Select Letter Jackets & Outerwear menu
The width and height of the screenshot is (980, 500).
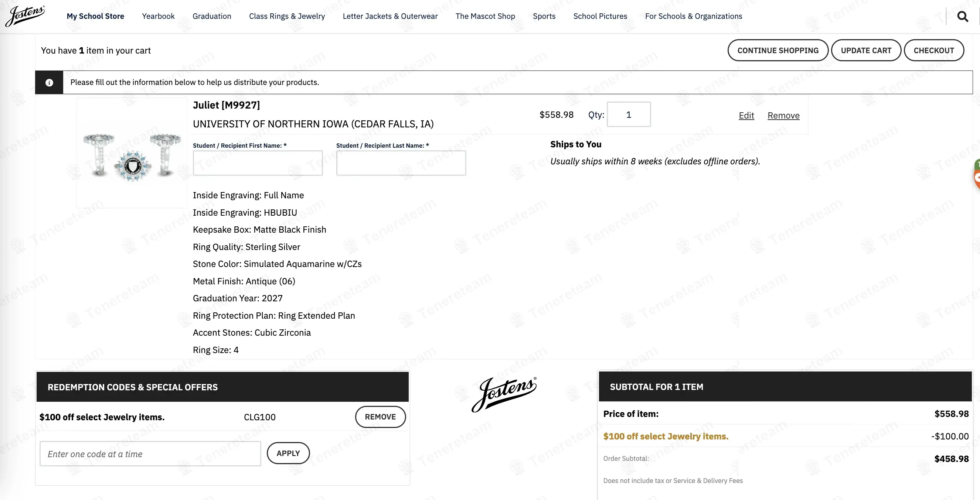pyautogui.click(x=390, y=16)
